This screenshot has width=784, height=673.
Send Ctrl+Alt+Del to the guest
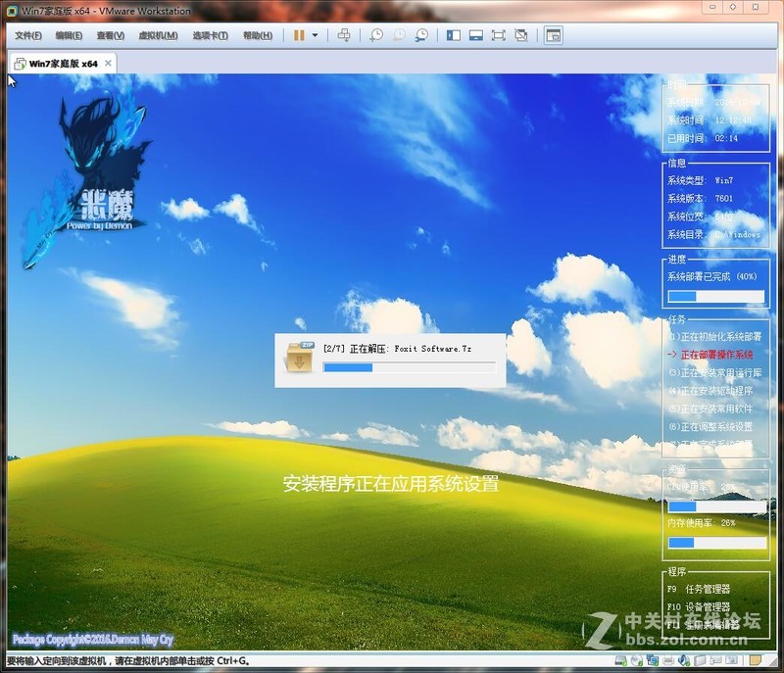342,35
